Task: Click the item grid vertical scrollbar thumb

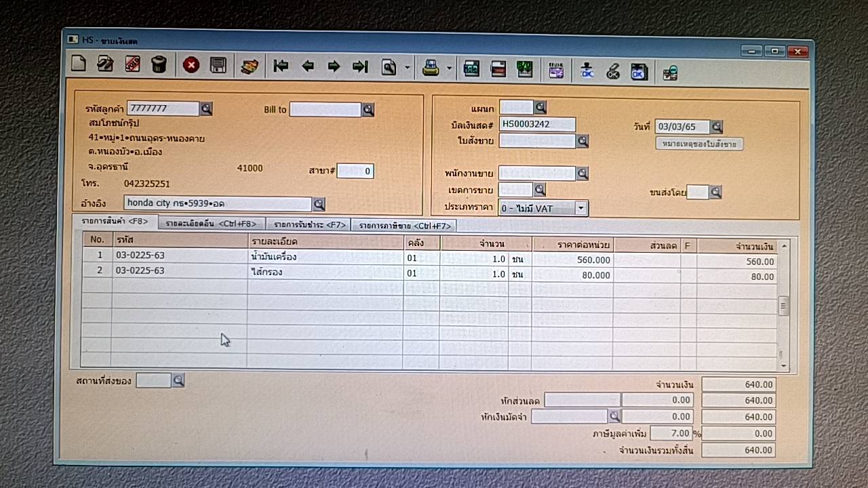Action: (784, 306)
